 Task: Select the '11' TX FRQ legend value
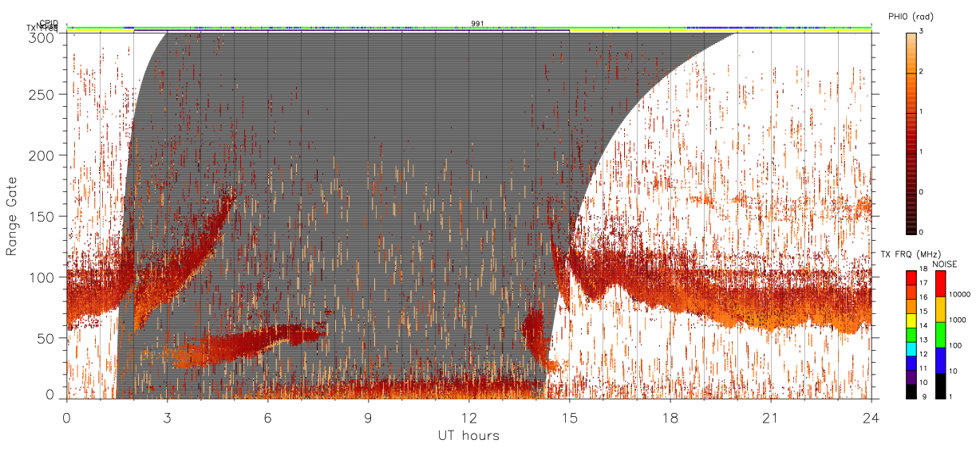tap(923, 368)
